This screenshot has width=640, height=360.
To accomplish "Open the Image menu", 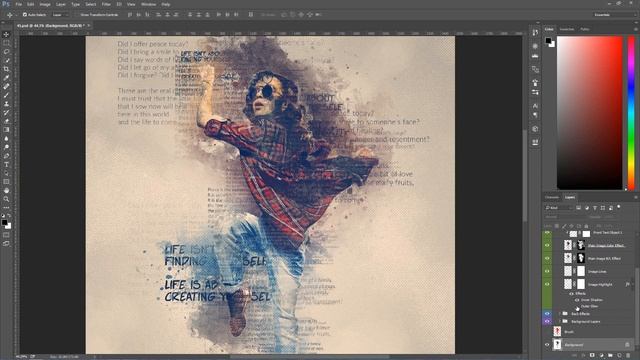I will [45, 4].
